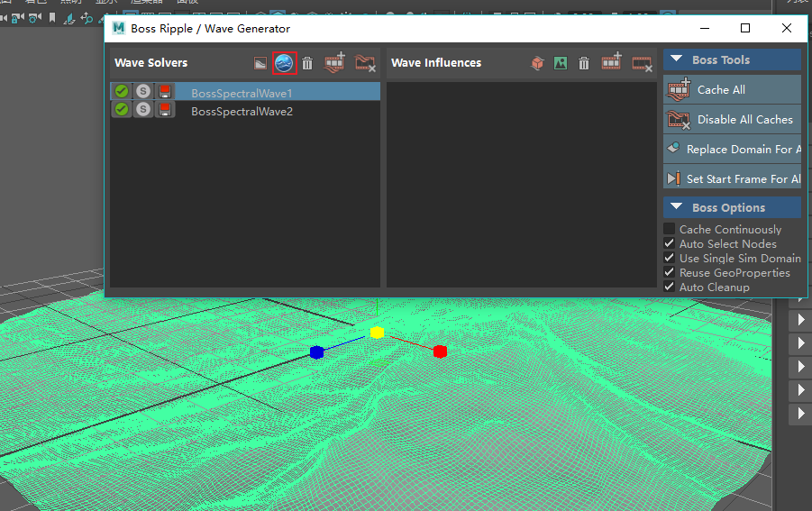Minimize the Boss Ripple/Wave Generator window
This screenshot has height=511, width=812.
pyautogui.click(x=705, y=28)
